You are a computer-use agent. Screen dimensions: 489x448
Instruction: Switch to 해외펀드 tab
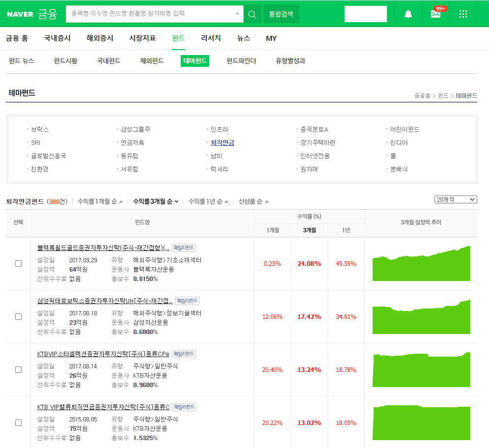pyautogui.click(x=152, y=61)
